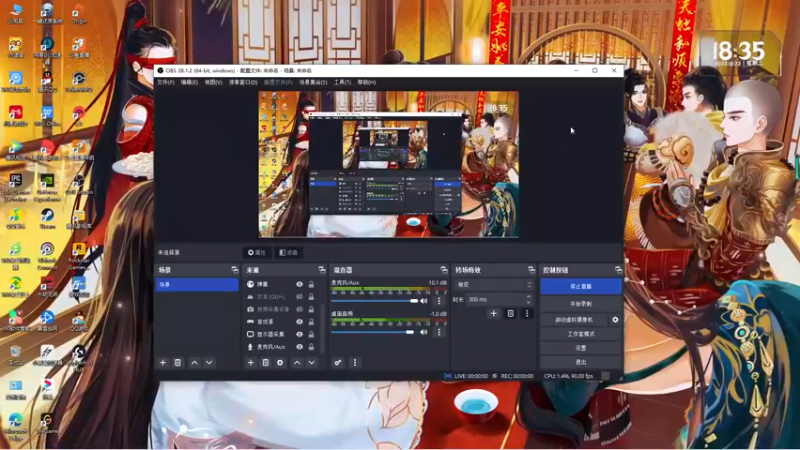
Task: Open advanced audio properties in mixer
Action: pyautogui.click(x=338, y=363)
